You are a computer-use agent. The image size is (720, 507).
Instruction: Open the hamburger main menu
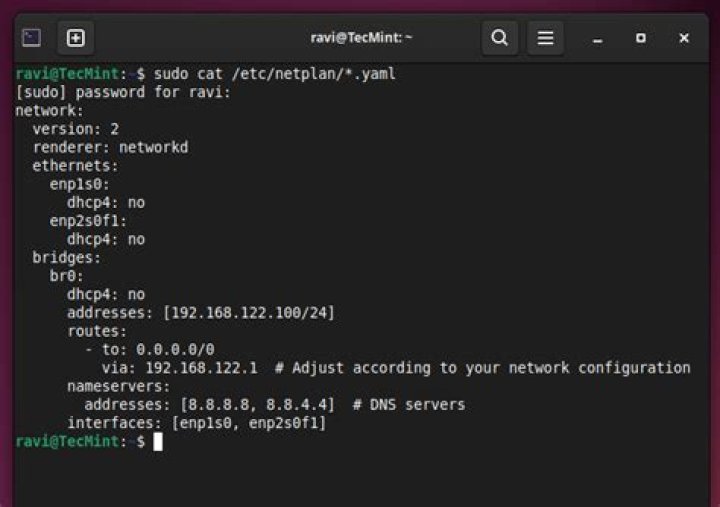545,38
